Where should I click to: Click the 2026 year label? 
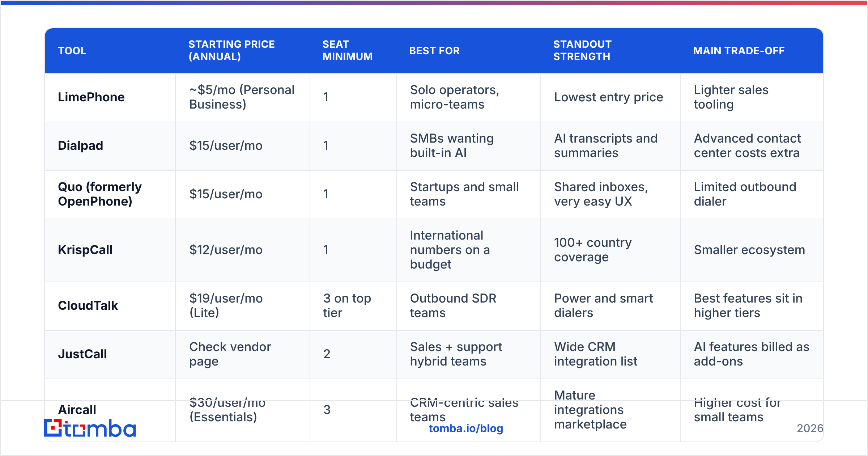(810, 428)
